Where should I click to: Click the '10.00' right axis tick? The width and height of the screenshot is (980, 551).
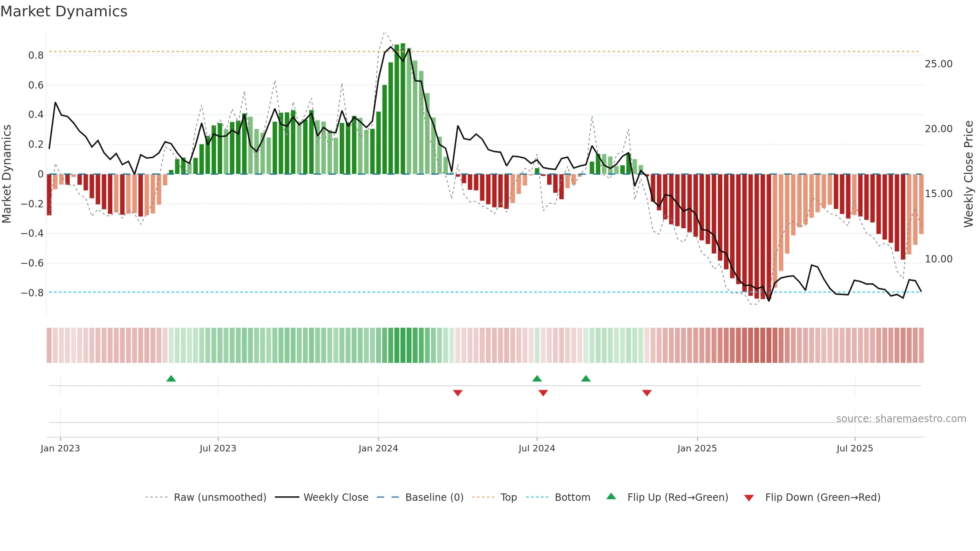coord(939,259)
